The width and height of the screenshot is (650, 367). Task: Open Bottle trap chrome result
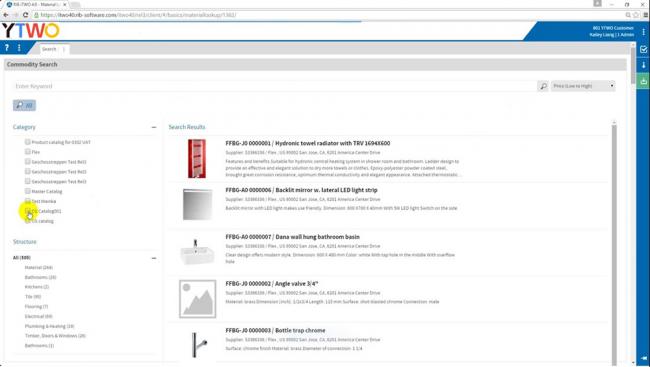pyautogui.click(x=275, y=331)
